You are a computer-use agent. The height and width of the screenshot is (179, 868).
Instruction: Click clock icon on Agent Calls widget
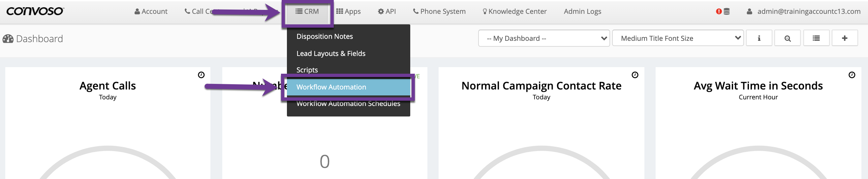(x=201, y=75)
